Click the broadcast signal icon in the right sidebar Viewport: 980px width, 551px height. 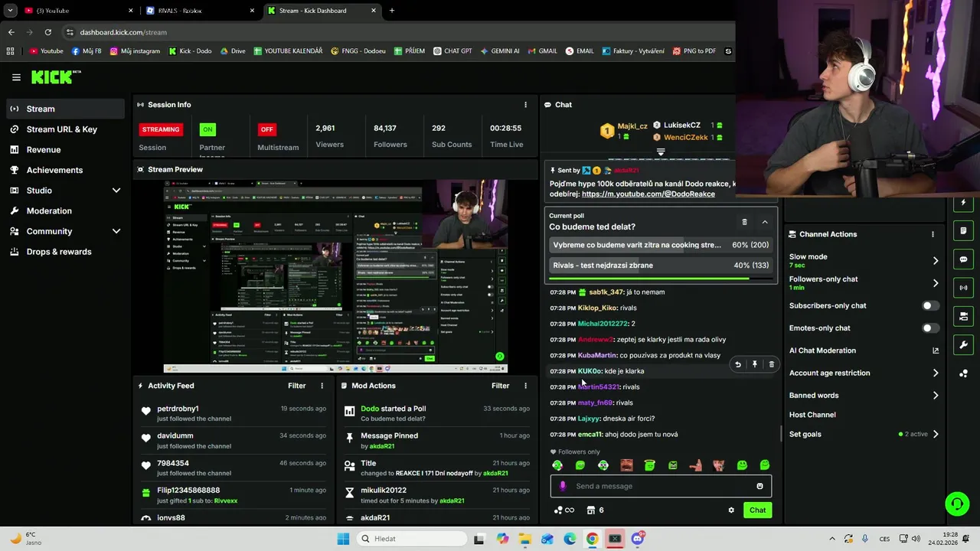(964, 288)
